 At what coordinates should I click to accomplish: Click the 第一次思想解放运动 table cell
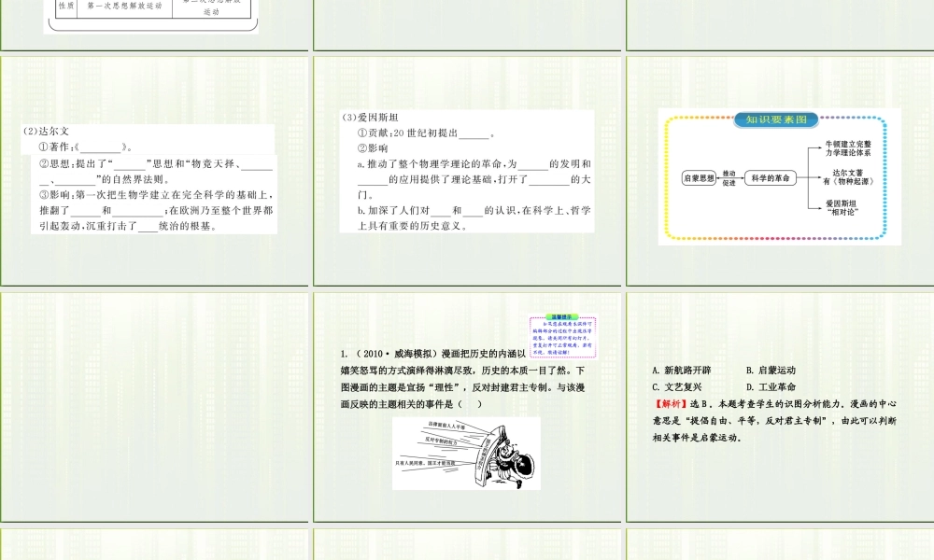(124, 6)
